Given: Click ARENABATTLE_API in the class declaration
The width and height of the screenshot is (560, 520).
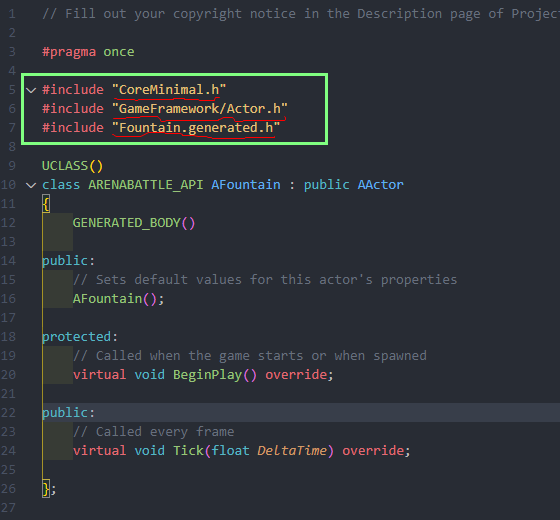Looking at the screenshot, I should [146, 185].
